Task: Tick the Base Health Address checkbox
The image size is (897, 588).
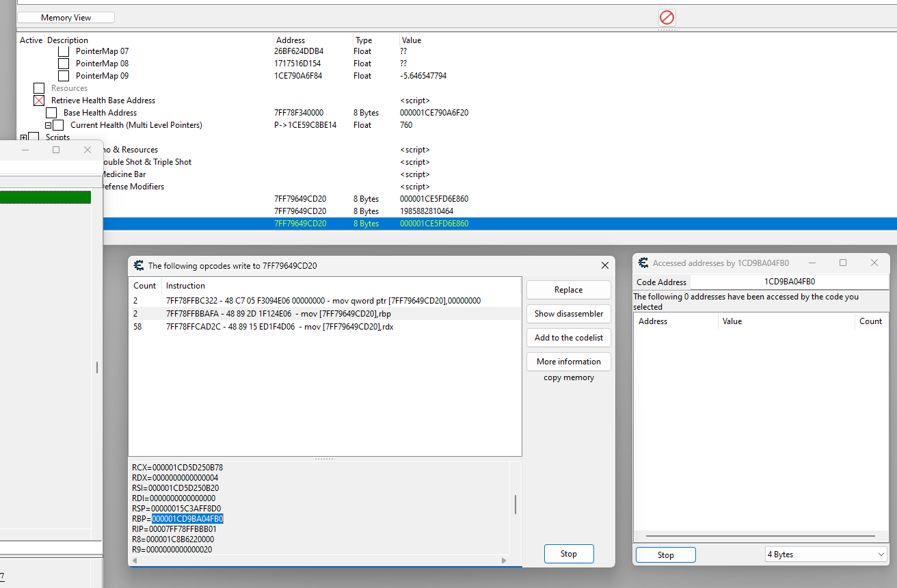Action: coord(51,113)
